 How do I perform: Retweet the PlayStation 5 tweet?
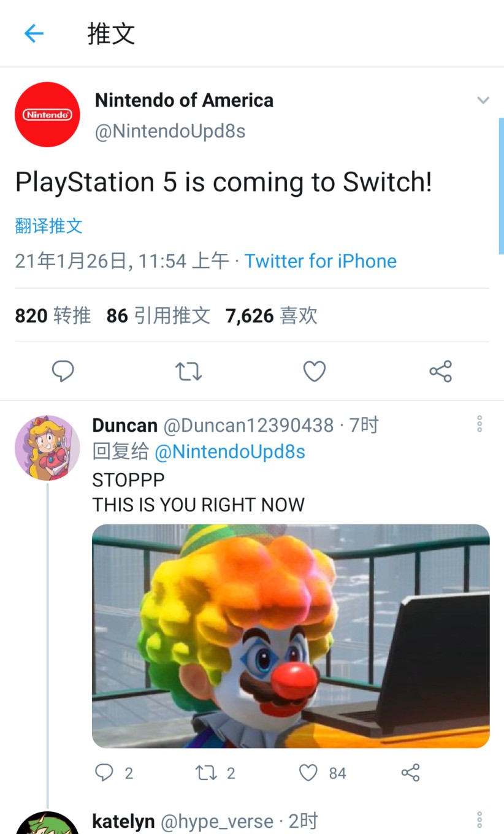click(188, 372)
